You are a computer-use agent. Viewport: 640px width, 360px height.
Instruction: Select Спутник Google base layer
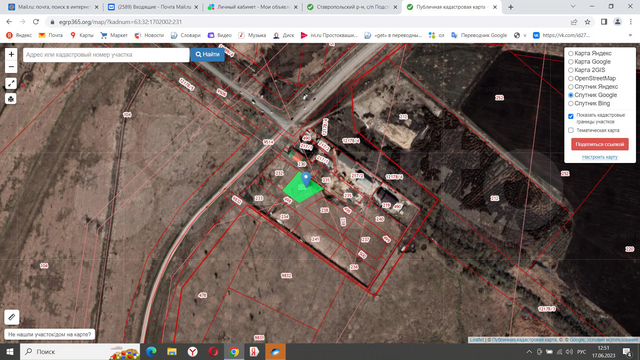(571, 95)
